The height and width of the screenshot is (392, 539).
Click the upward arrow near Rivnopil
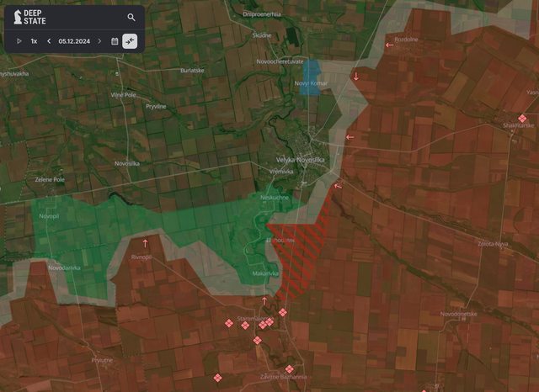click(x=145, y=243)
